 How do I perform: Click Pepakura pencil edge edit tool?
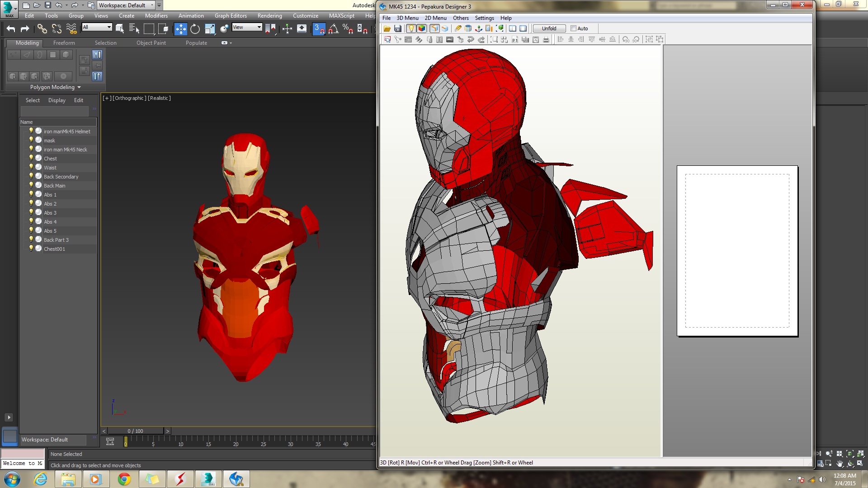click(x=458, y=28)
